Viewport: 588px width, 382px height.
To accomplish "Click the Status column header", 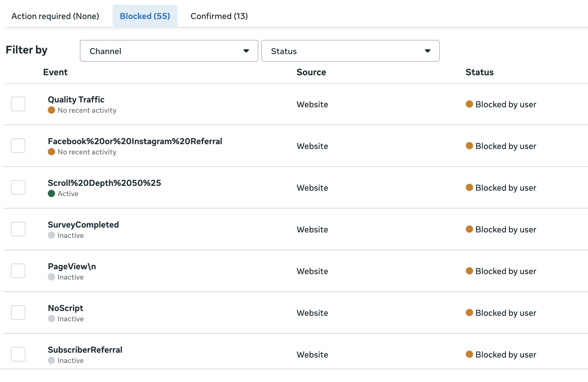I will click(x=479, y=72).
